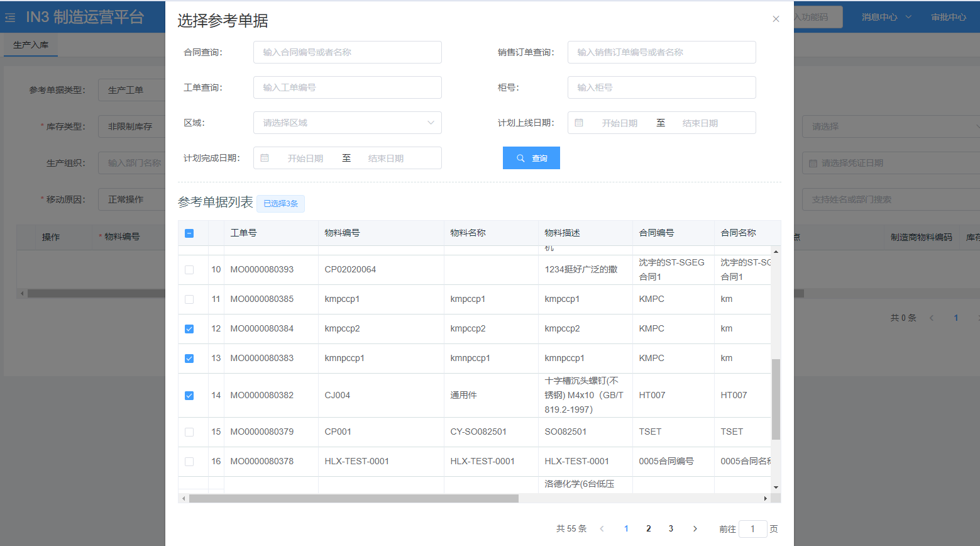Open 审批中心 in the header
This screenshot has width=980, height=546.
coord(948,17)
